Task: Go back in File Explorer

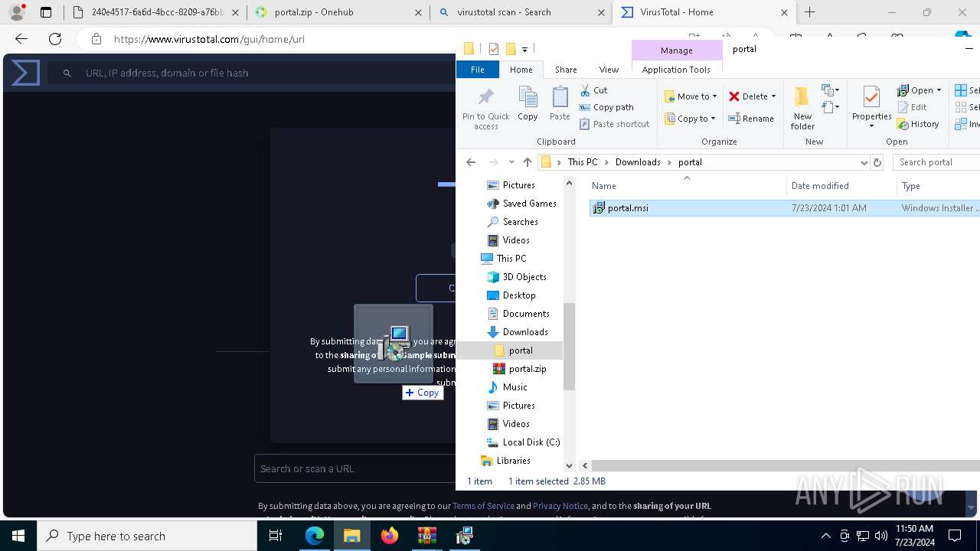Action: [471, 162]
